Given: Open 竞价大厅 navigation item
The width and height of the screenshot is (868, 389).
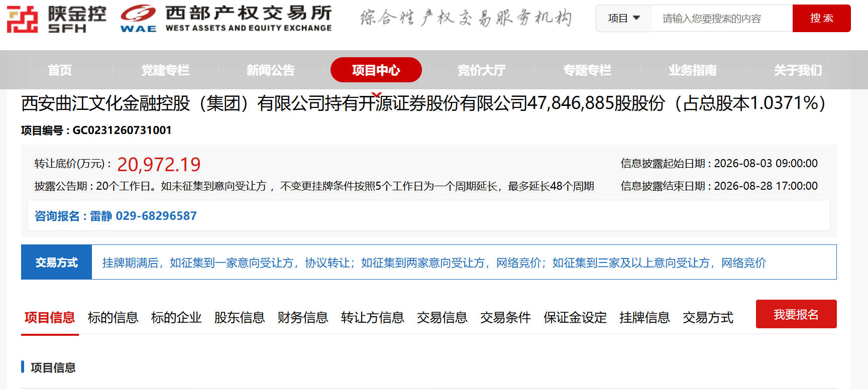Looking at the screenshot, I should 482,70.
